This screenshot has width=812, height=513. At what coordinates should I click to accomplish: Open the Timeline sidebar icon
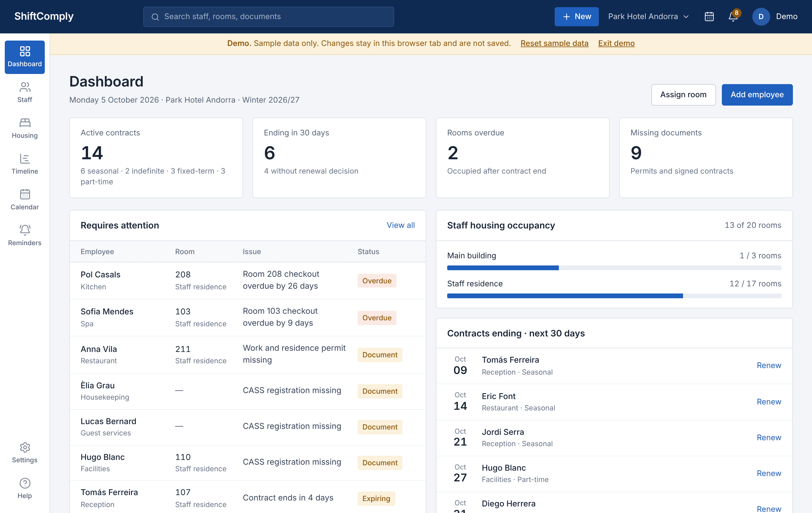click(24, 164)
